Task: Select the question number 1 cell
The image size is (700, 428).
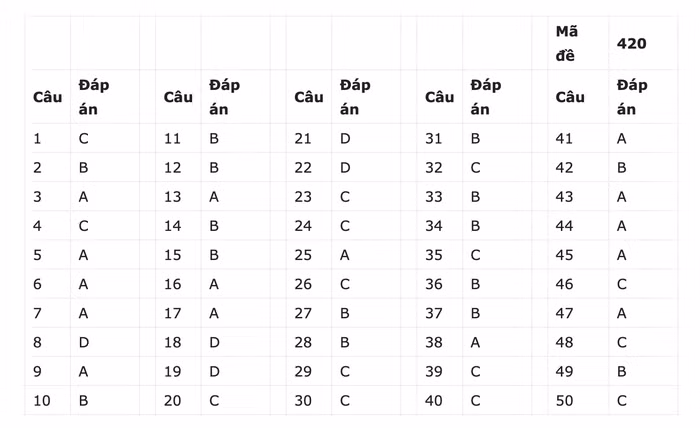Action: pyautogui.click(x=38, y=139)
